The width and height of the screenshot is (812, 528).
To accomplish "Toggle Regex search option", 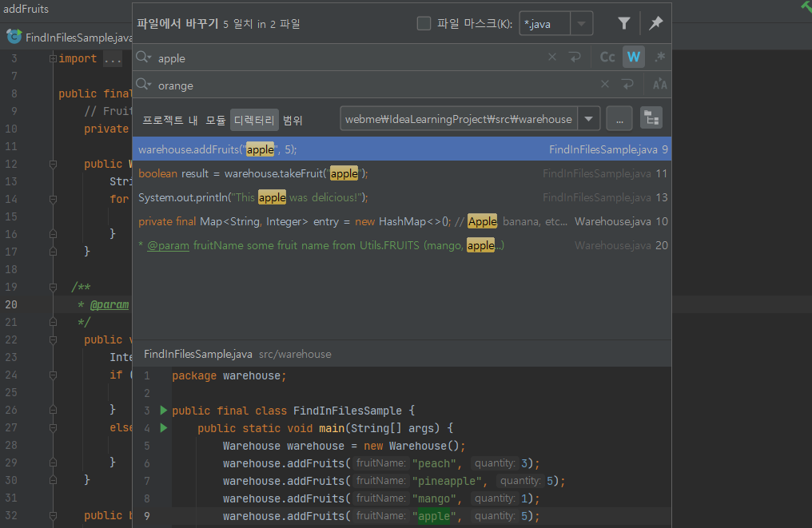I will pos(660,57).
